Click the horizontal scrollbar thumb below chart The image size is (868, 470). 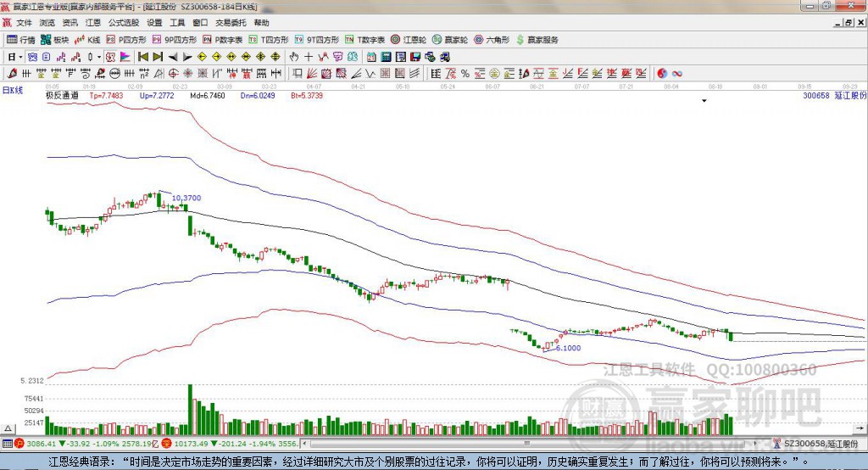click(526, 444)
